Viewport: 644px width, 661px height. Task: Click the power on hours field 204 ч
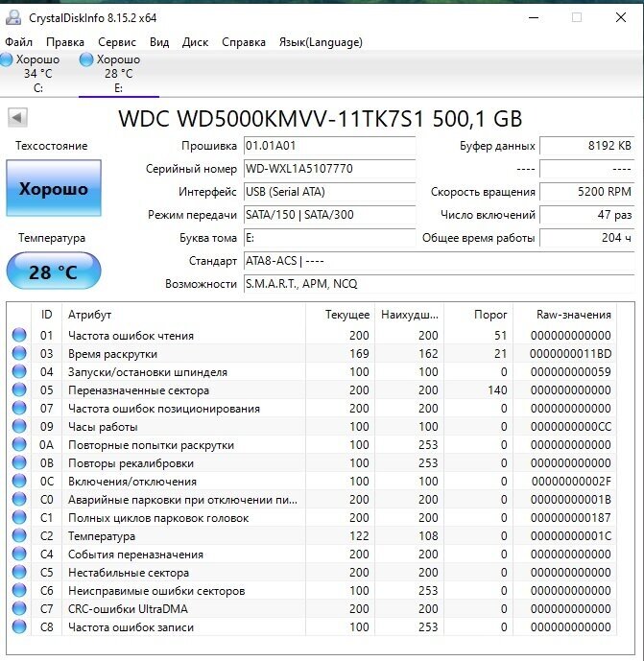coord(587,238)
